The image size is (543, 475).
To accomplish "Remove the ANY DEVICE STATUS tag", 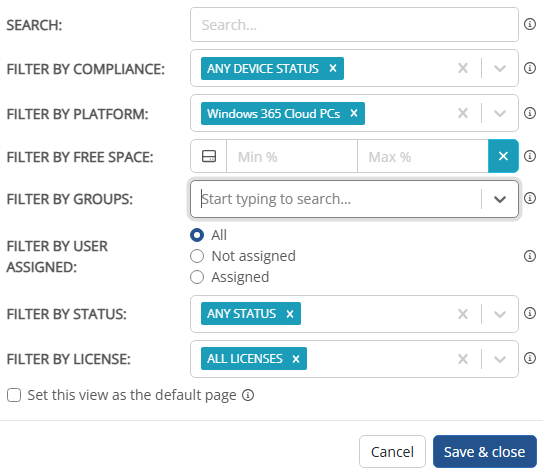I will (x=333, y=69).
